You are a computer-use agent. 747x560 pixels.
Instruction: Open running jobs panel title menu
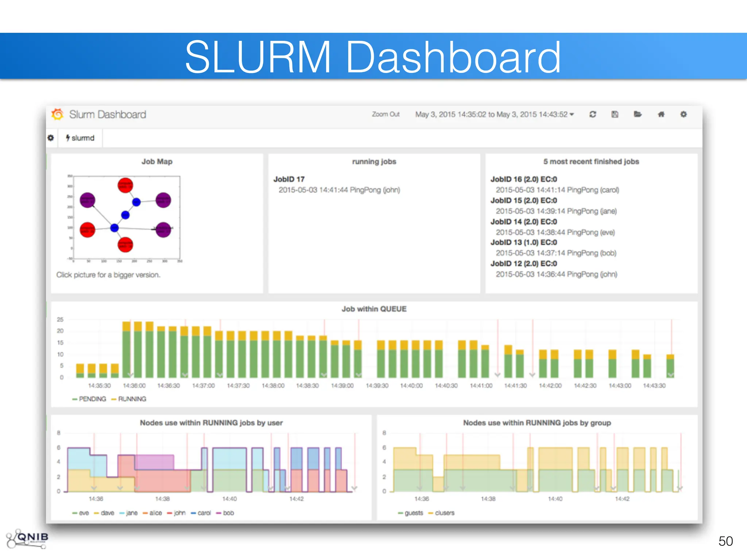click(374, 162)
